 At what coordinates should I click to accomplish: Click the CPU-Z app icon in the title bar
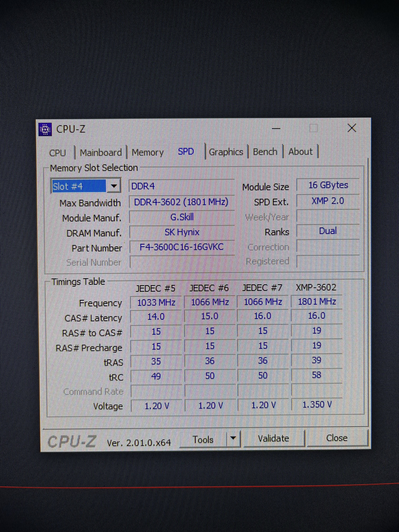(x=45, y=130)
